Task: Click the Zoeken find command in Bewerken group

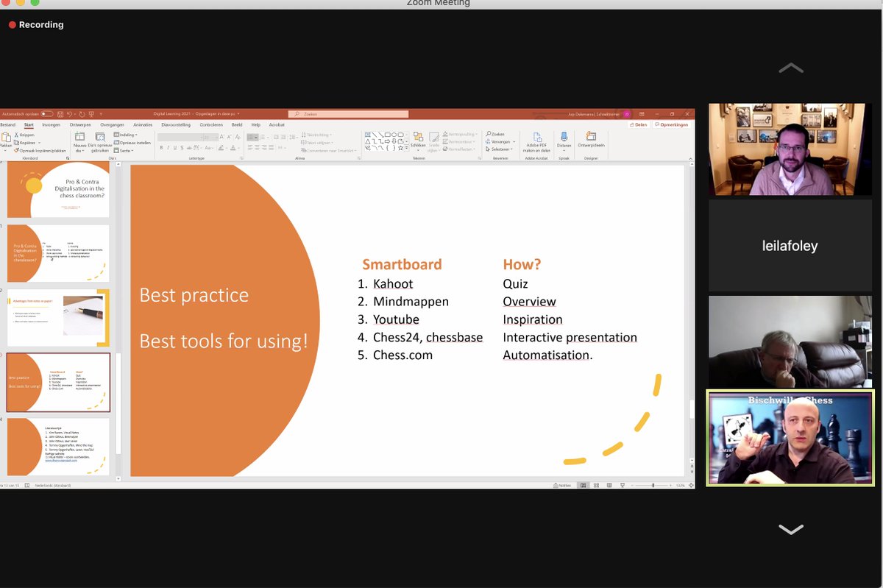Action: point(495,135)
